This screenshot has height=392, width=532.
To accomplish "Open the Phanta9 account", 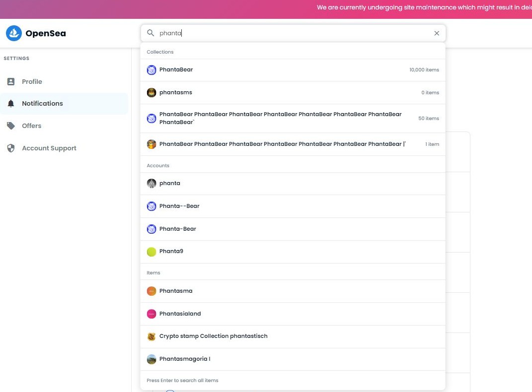I will [x=293, y=252].
